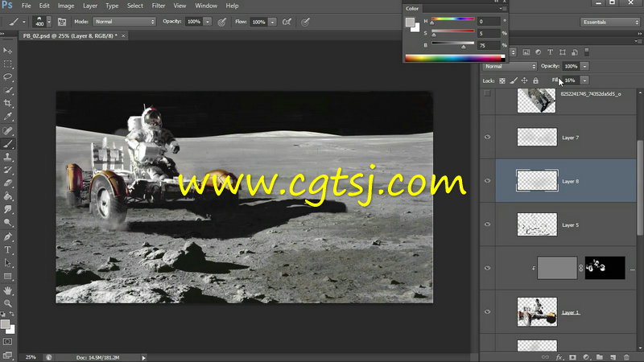Delete the selected layer
Screen dimensions: 644x362
(x=626, y=357)
